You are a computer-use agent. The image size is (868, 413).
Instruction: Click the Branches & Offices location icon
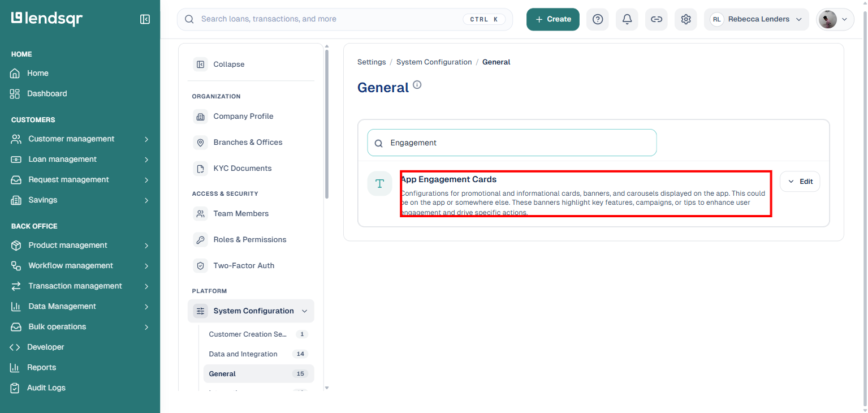[200, 143]
